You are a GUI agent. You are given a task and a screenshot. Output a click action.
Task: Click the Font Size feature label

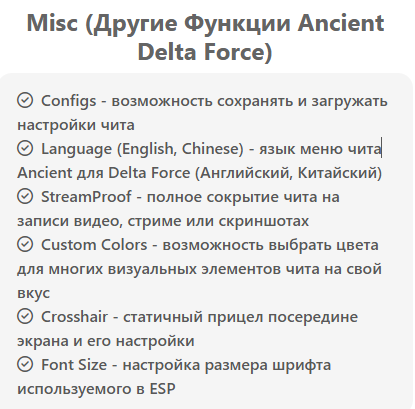[x=74, y=365]
